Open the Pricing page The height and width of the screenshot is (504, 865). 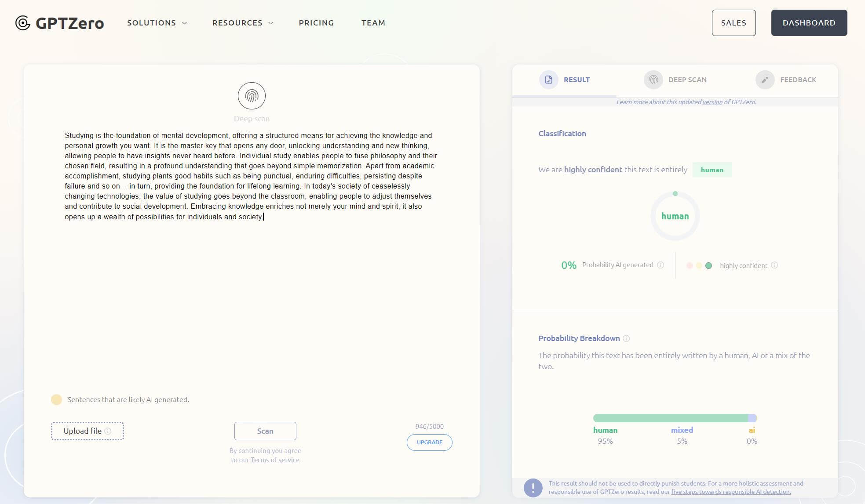pyautogui.click(x=316, y=23)
